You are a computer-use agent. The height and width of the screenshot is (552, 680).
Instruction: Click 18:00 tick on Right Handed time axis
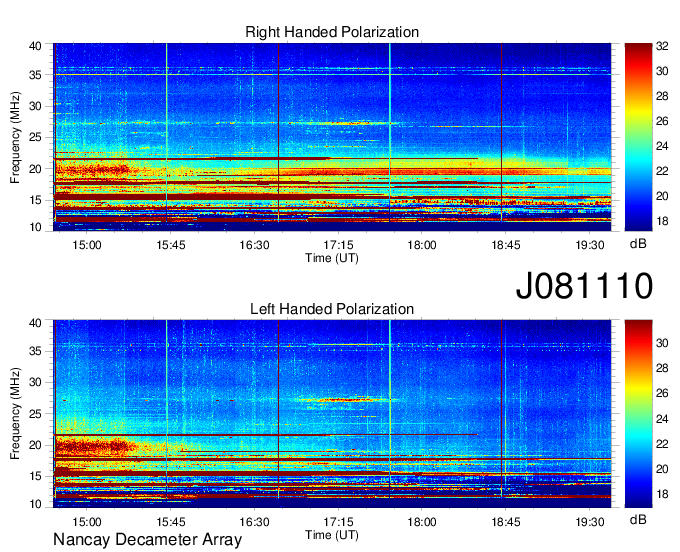pyautogui.click(x=422, y=245)
